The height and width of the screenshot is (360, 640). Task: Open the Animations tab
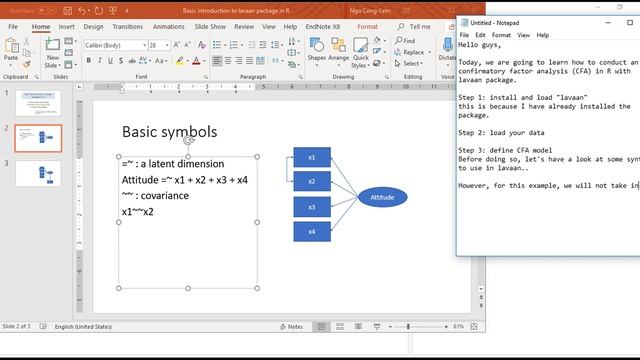[169, 27]
